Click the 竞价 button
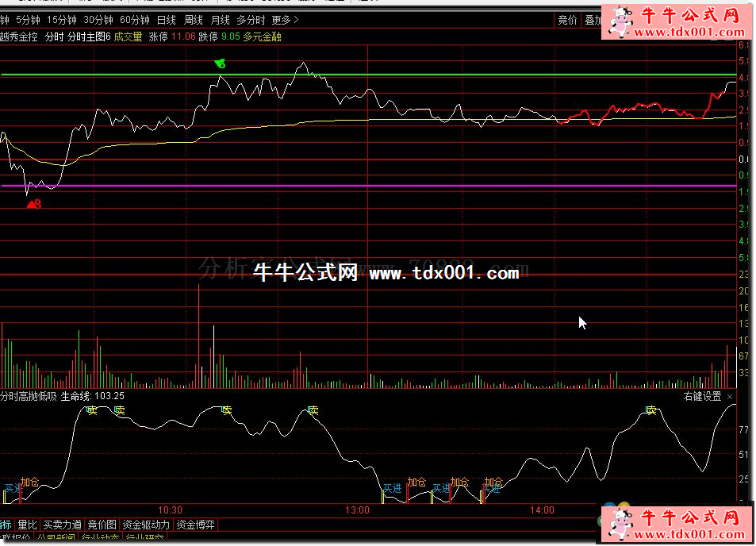The width and height of the screenshot is (756, 546). click(567, 20)
